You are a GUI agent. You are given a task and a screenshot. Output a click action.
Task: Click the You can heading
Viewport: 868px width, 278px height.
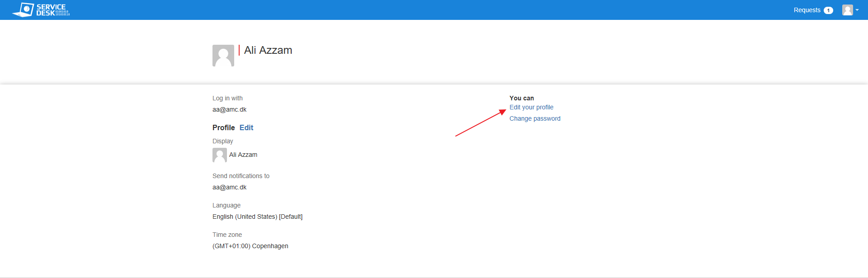point(522,98)
